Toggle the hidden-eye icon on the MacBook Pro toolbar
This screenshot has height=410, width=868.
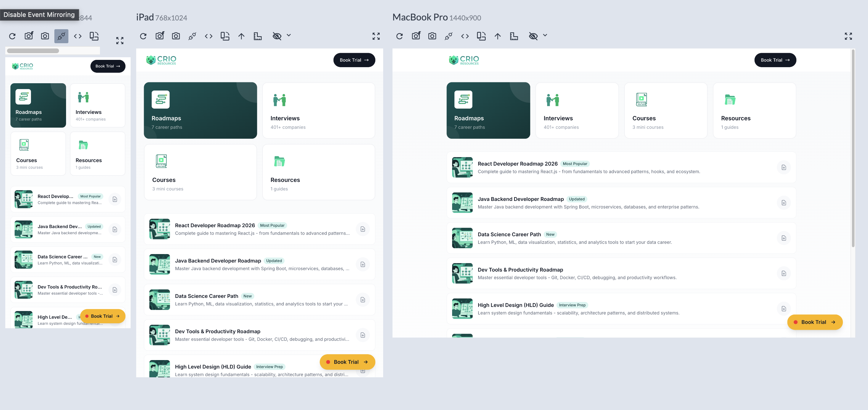pyautogui.click(x=534, y=35)
